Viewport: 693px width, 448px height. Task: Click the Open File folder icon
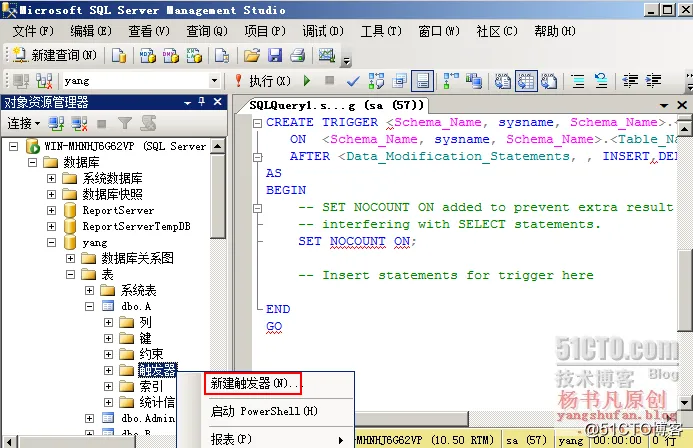pyautogui.click(x=251, y=56)
